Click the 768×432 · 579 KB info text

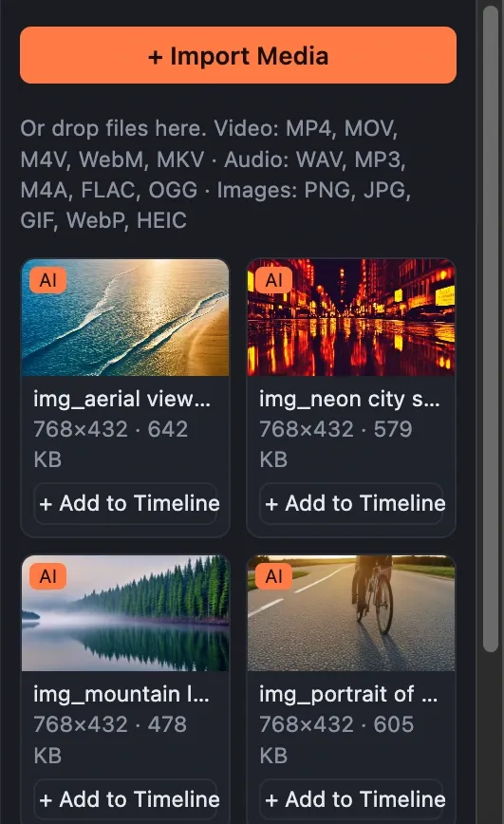coord(336,444)
